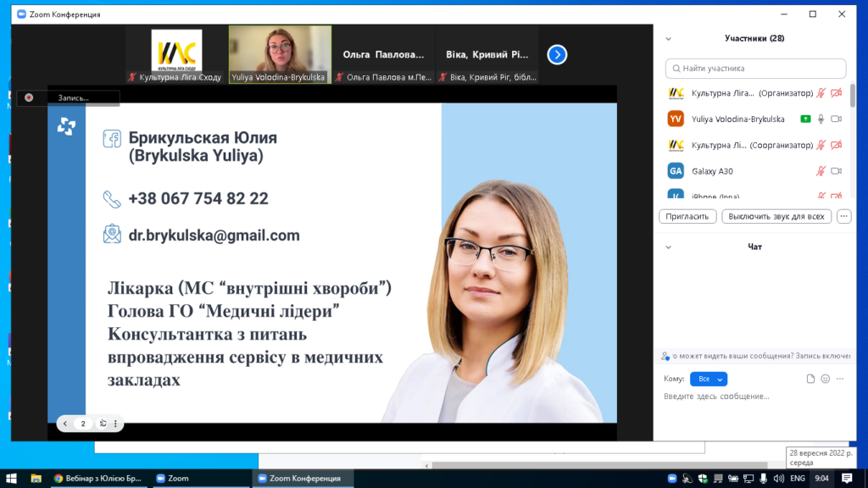Image resolution: width=868 pixels, height=488 pixels.
Task: Click Участники (28) panel title
Action: [754, 39]
